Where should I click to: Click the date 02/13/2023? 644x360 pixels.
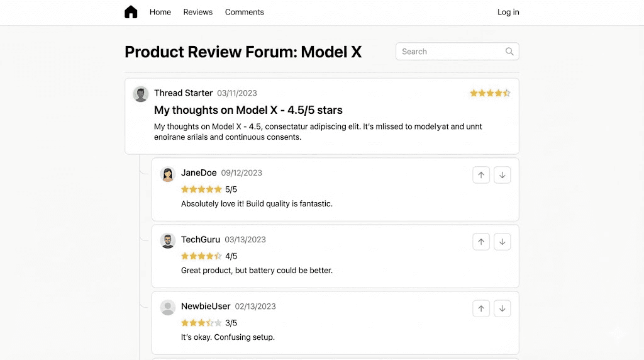255,307
